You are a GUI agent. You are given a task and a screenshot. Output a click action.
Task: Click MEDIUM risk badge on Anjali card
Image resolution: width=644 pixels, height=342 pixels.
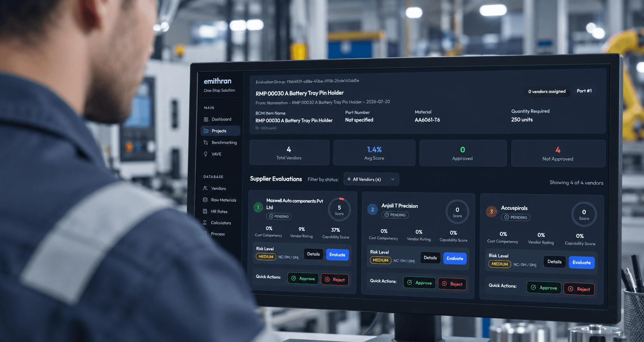coord(381,260)
